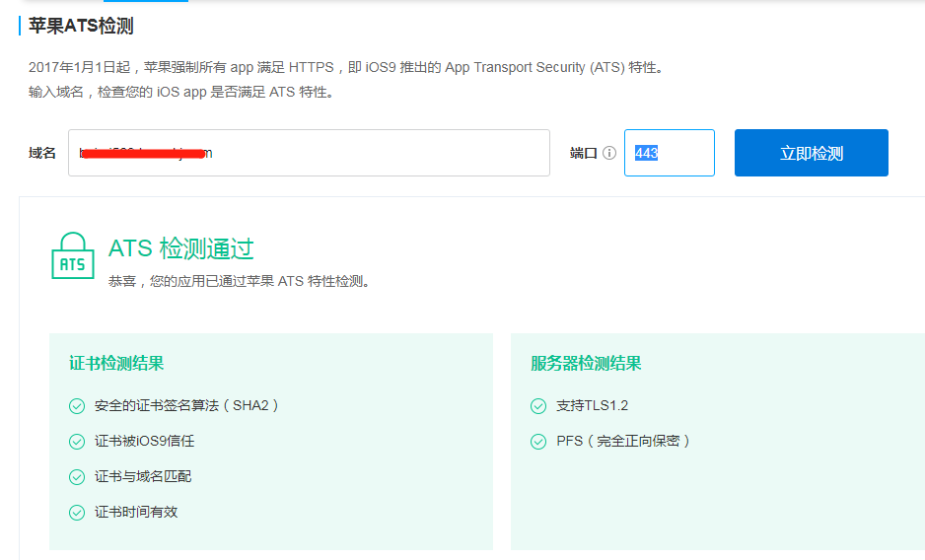Click the check icon next to 证书与域名匹配
This screenshot has height=560, width=925.
[x=77, y=477]
